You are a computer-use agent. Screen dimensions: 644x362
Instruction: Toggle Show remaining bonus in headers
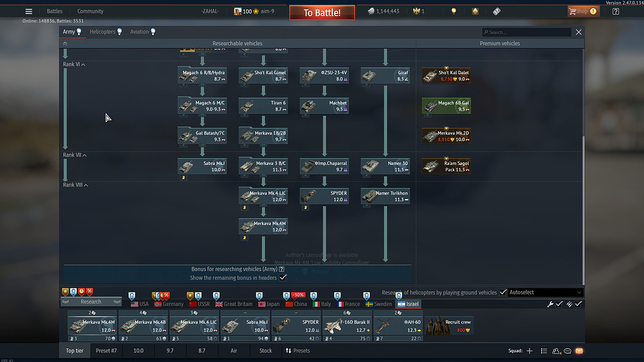[x=283, y=278]
